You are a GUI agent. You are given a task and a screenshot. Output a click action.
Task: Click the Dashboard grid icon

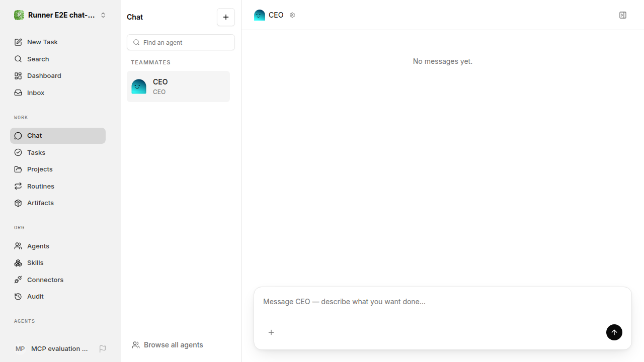[x=18, y=75]
